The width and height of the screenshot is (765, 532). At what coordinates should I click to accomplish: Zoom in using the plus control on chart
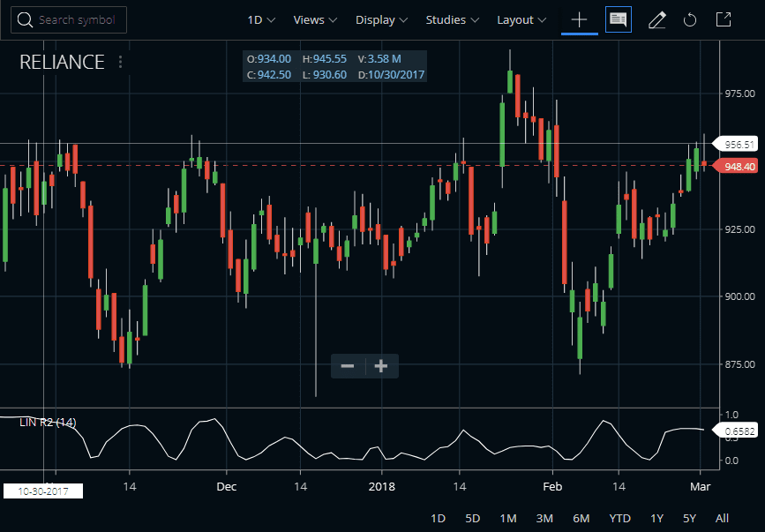point(380,365)
